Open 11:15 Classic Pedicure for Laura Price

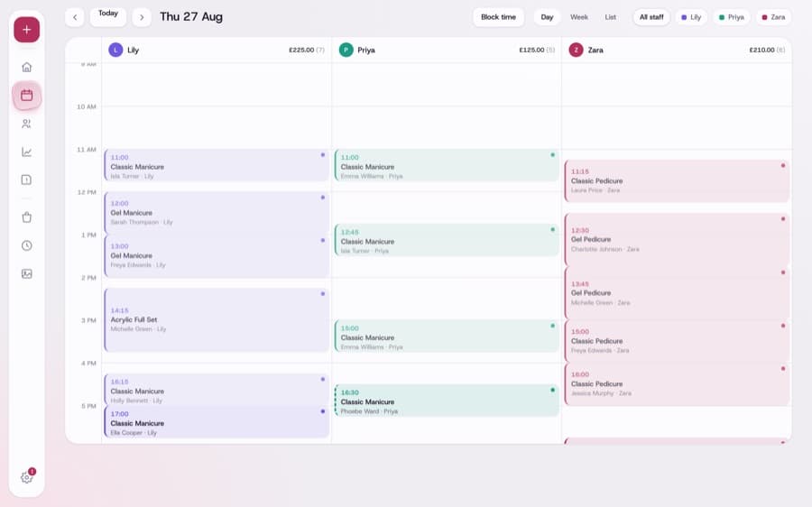pyautogui.click(x=677, y=180)
